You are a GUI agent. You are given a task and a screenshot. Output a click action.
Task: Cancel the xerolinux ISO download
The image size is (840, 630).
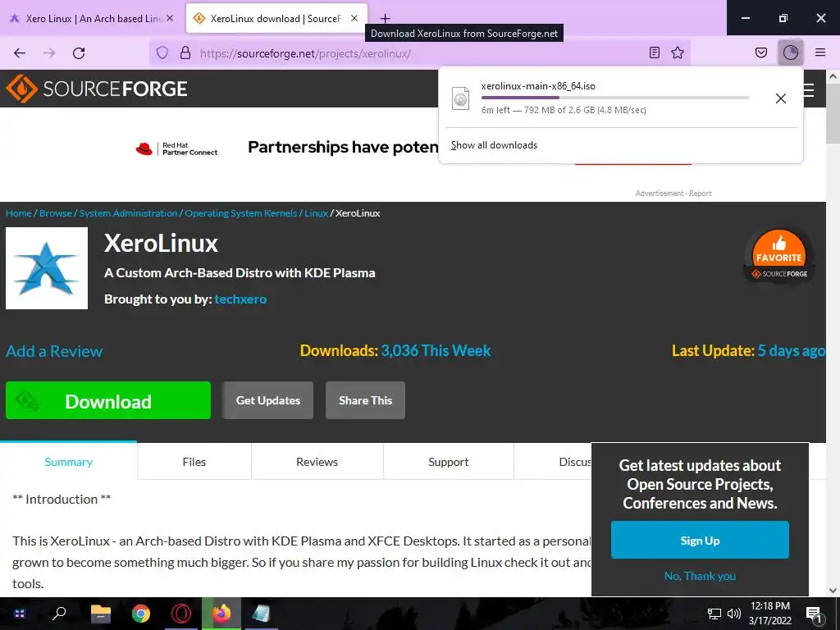tap(781, 98)
